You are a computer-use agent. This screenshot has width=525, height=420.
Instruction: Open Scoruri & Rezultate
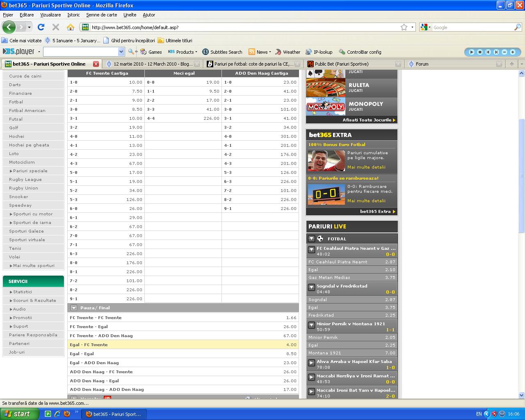point(34,301)
